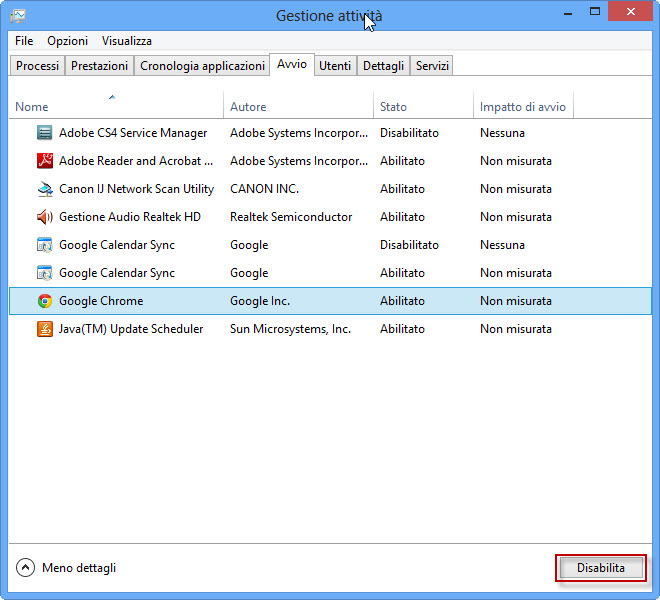
Task: Switch to the Utenti tab
Action: [x=335, y=66]
